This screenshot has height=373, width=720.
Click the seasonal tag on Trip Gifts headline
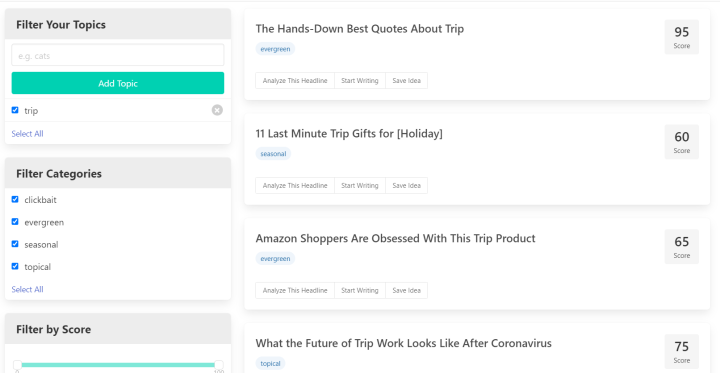click(273, 154)
